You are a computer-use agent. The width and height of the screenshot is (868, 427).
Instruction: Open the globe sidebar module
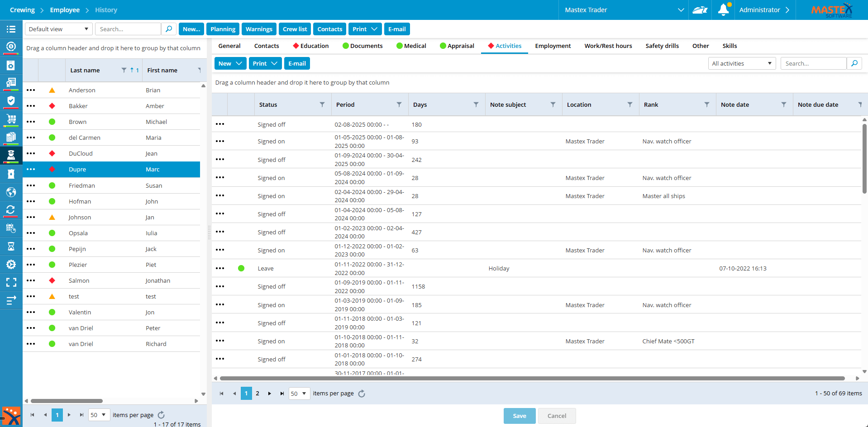pos(11,192)
